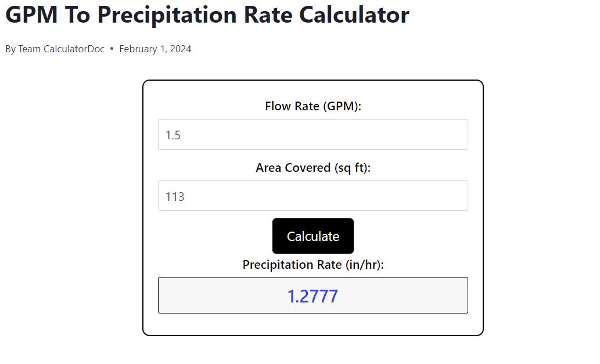Image resolution: width=600 pixels, height=364 pixels.
Task: Click the GPM To Precipitation Rate Calculator heading
Action: [x=207, y=15]
